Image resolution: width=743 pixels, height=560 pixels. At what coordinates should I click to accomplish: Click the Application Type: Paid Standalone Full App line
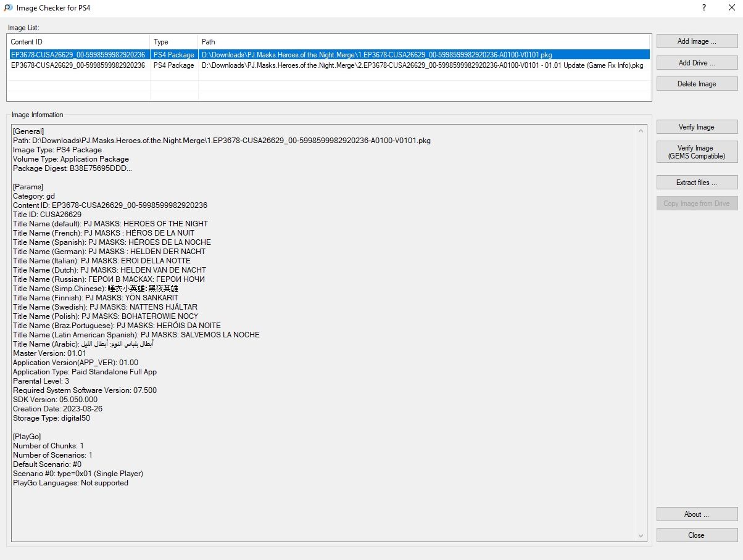point(85,372)
